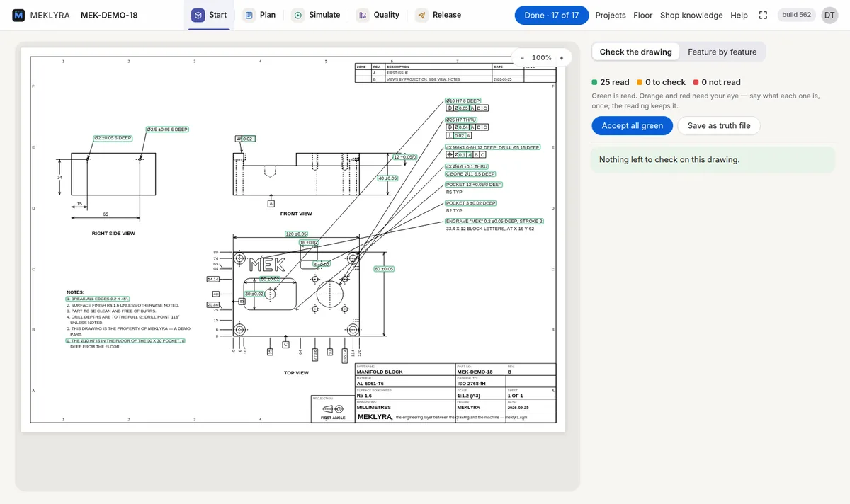Select the Start step cube icon
Screen dimensions: 850x504
(198, 15)
